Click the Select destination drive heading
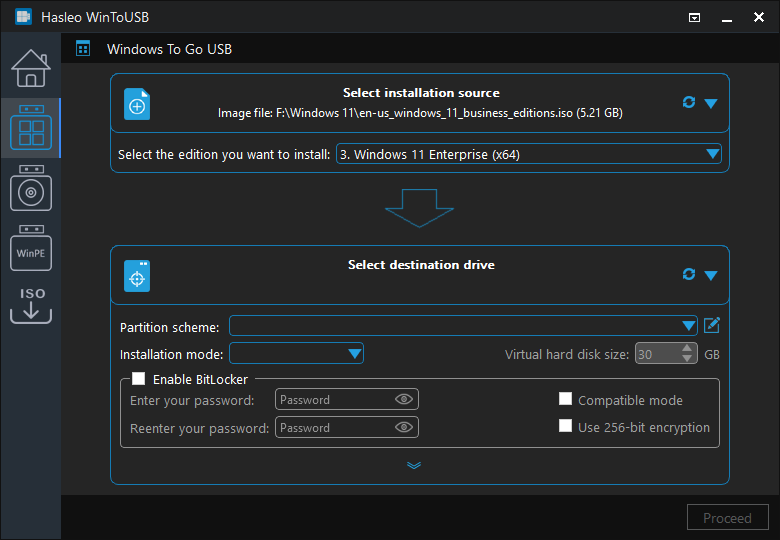The image size is (780, 540). coord(421,265)
